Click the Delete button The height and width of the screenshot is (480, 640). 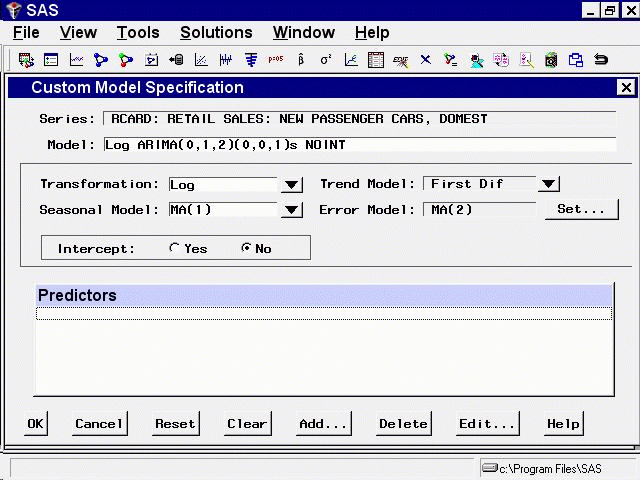tap(403, 424)
